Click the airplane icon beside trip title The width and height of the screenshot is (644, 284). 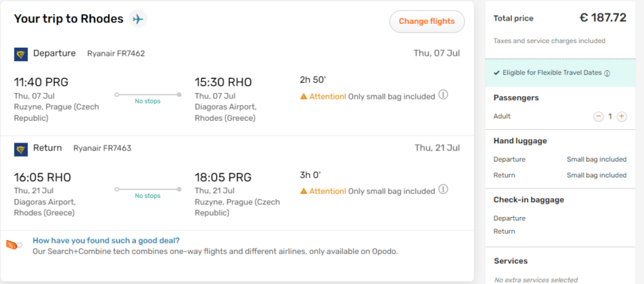(x=138, y=19)
